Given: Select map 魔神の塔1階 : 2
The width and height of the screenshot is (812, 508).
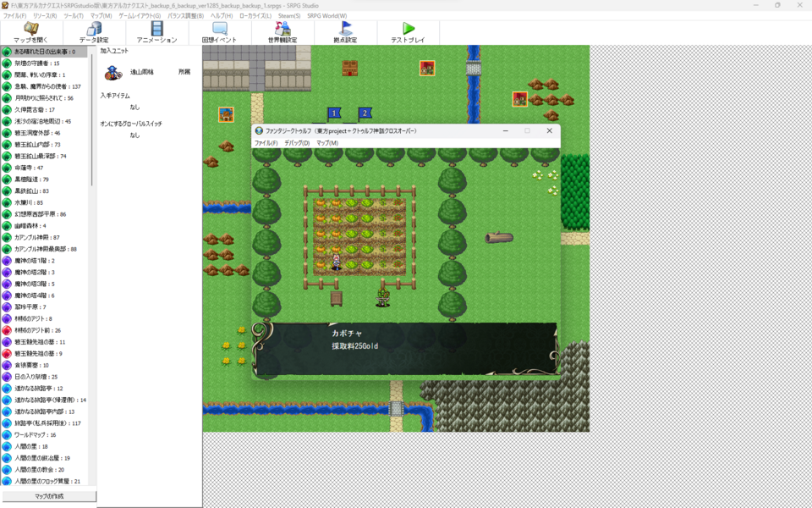Looking at the screenshot, I should tap(35, 261).
